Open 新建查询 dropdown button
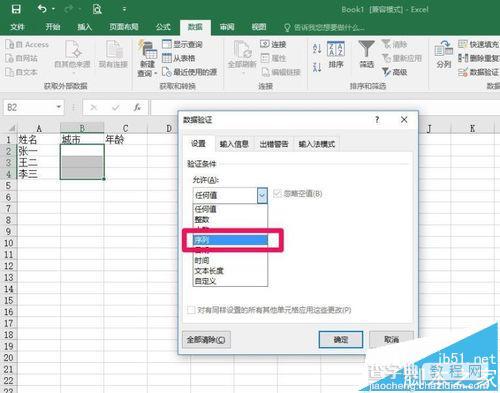500x393 pixels. tap(147, 59)
